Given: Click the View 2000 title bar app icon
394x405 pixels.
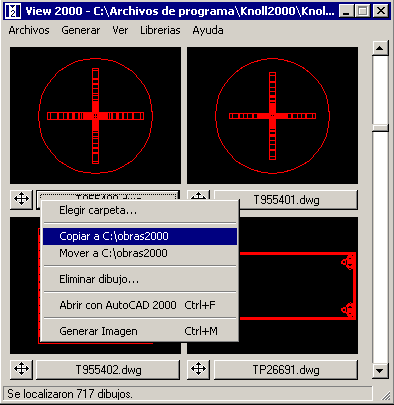Looking at the screenshot, I should point(13,11).
